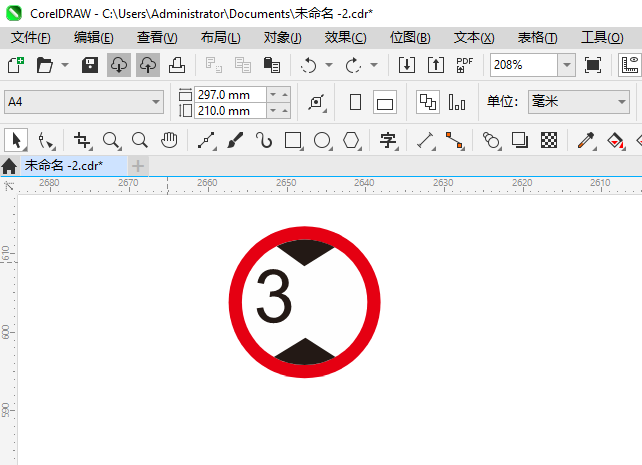
Task: Open the 查看(V) menu
Action: tap(157, 38)
